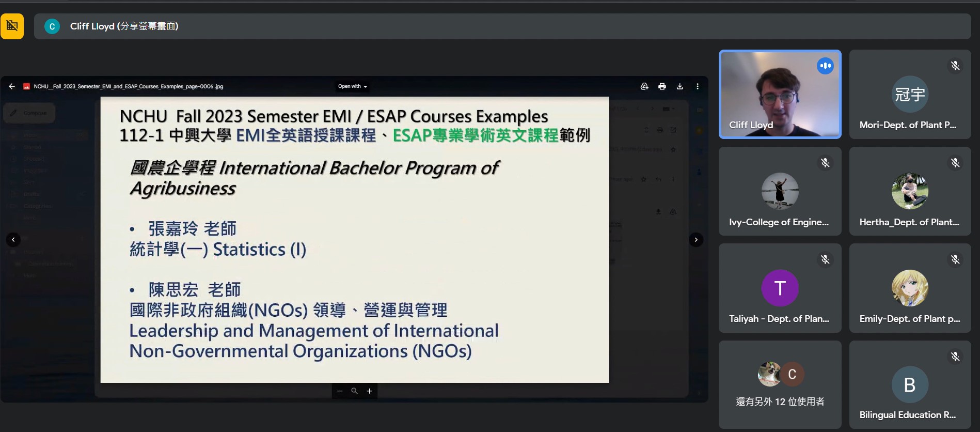Download the previewed image file
Screen dimensions: 980x432
[x=679, y=86]
